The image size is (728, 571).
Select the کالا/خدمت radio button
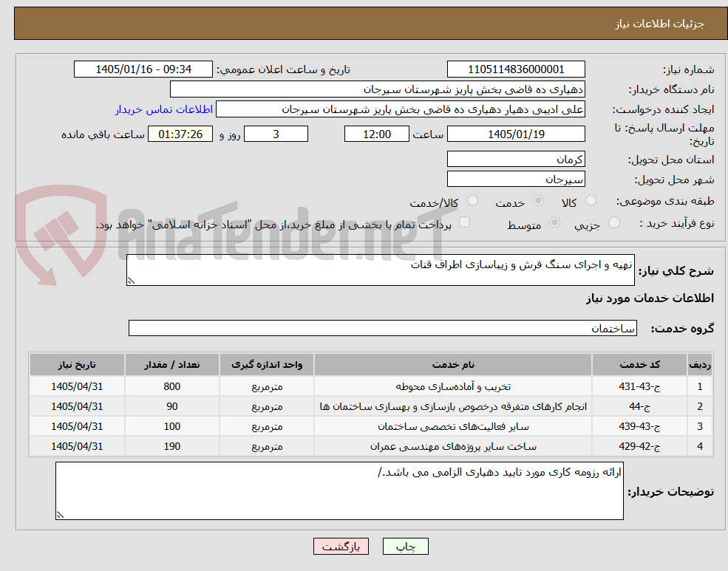coord(472,200)
